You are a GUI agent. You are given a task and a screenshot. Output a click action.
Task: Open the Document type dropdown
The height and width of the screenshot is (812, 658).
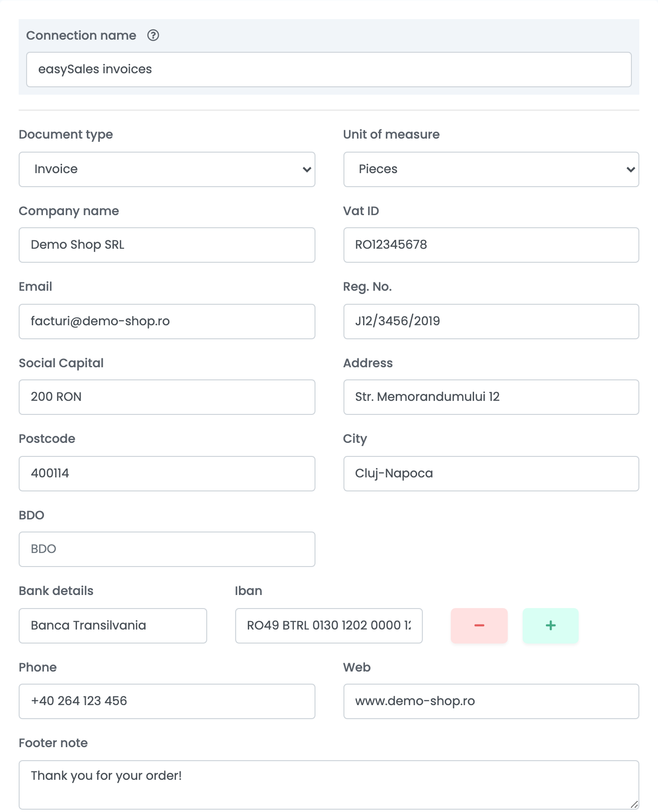click(x=167, y=169)
